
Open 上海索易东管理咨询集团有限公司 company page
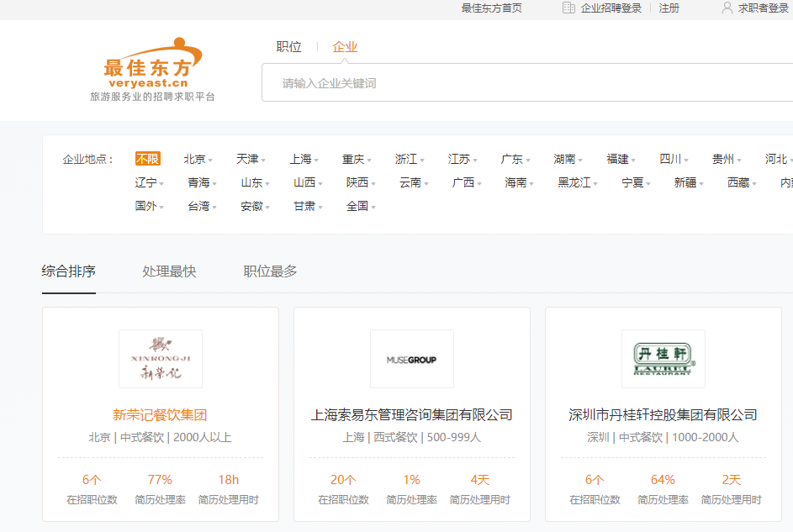[412, 415]
